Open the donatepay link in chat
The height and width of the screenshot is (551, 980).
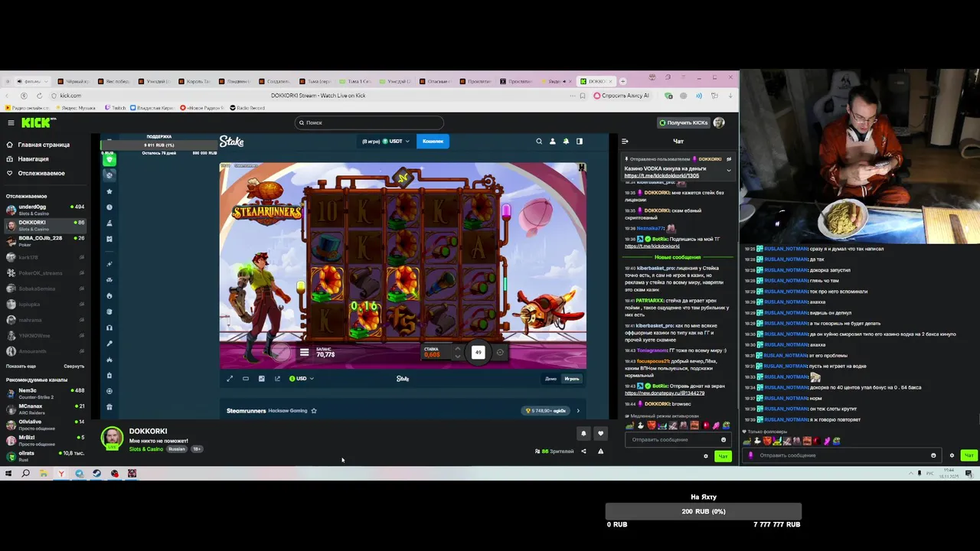click(665, 393)
